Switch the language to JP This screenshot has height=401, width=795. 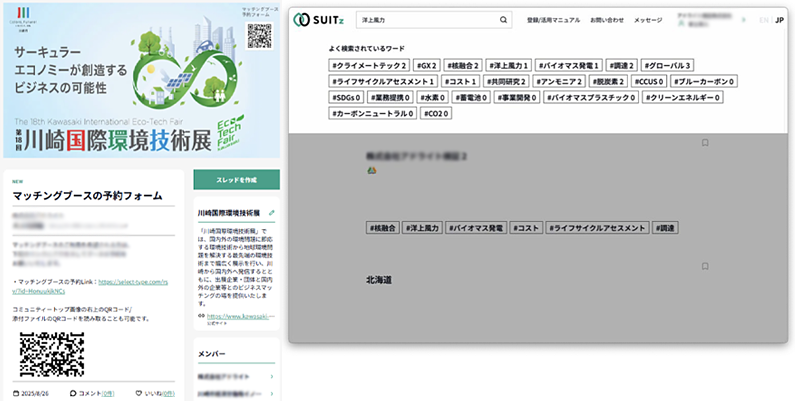pos(779,20)
